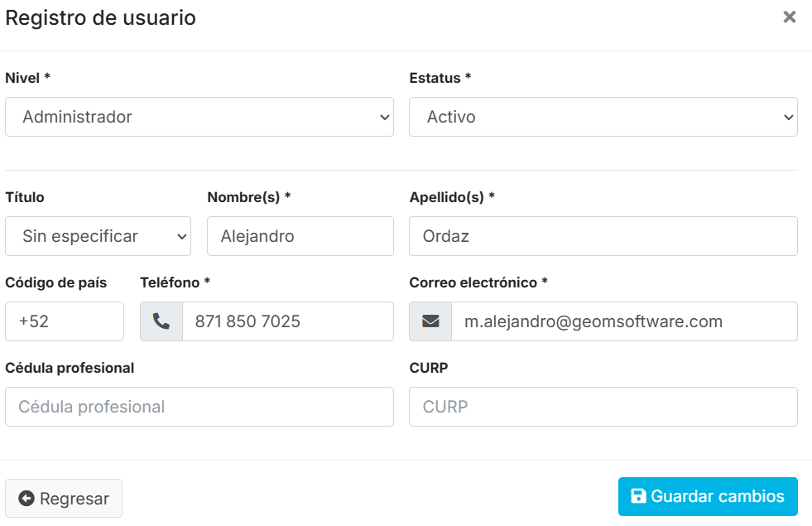The width and height of the screenshot is (812, 526).
Task: Edit the Correo electrónico address field
Action: tap(623, 321)
